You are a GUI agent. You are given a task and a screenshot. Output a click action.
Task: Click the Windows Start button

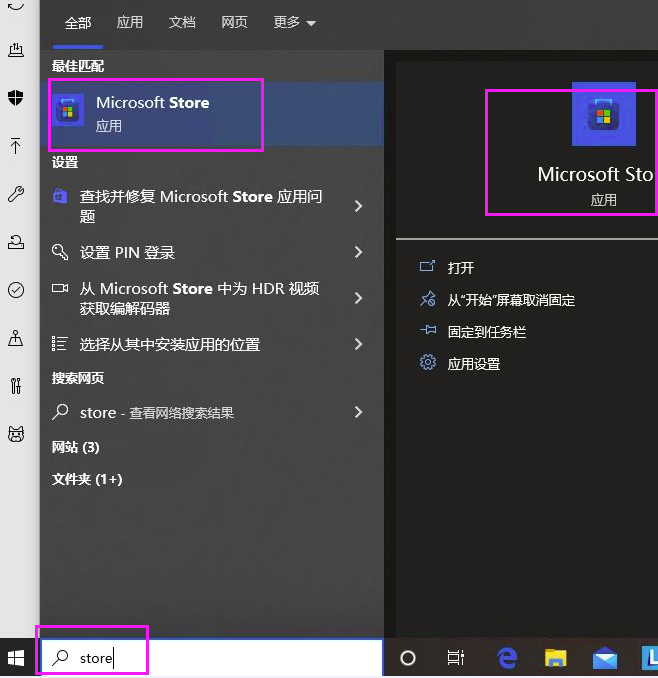[x=16, y=658]
